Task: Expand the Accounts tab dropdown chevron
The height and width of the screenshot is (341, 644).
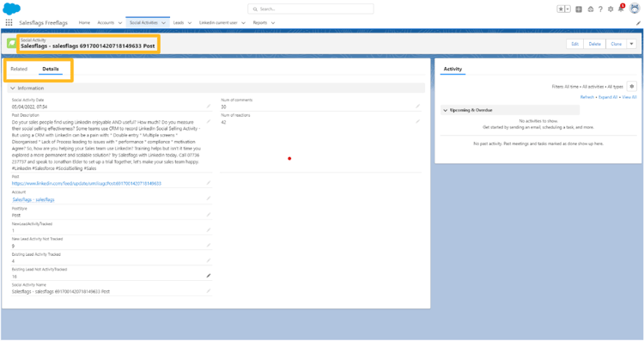Action: 120,23
